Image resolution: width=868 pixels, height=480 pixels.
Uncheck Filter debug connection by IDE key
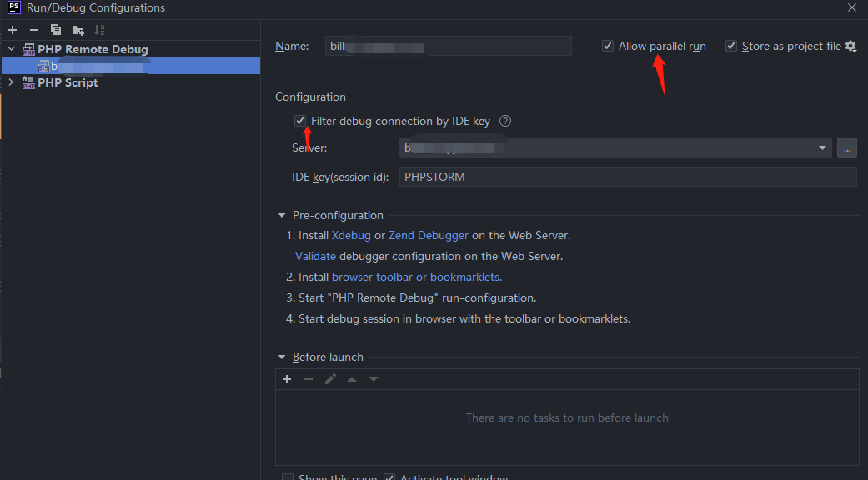tap(300, 121)
